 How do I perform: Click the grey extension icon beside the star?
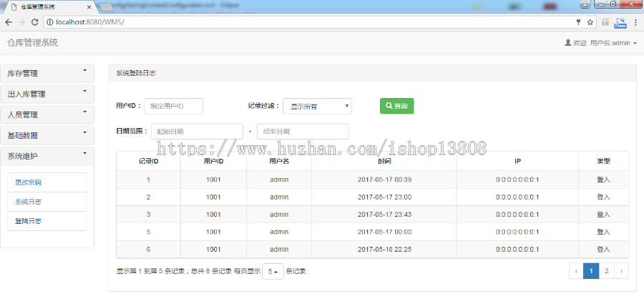[605, 22]
